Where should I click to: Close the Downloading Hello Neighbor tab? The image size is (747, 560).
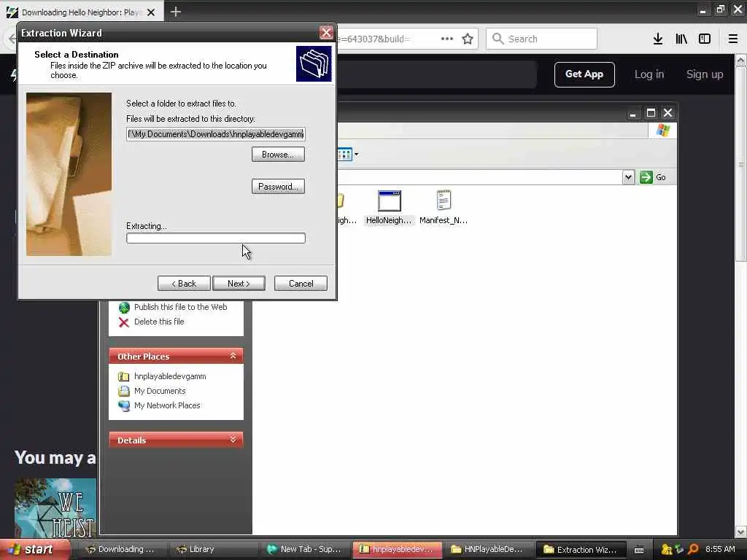point(151,12)
